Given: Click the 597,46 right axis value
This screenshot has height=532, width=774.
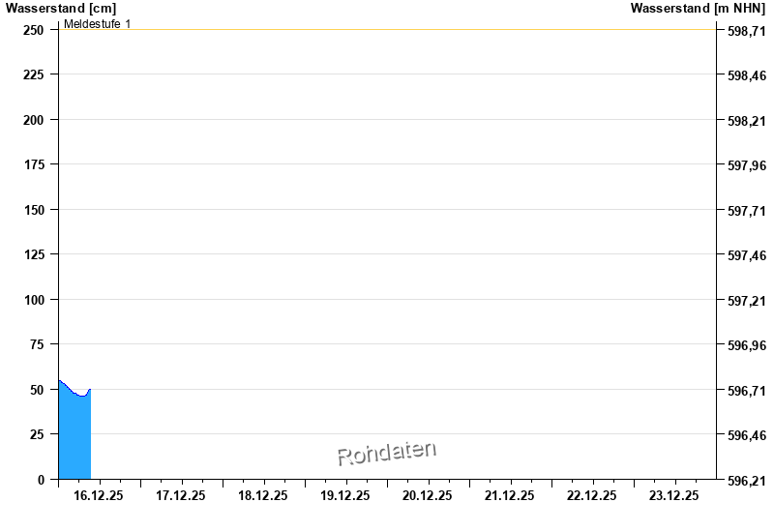Looking at the screenshot, I should tap(746, 255).
